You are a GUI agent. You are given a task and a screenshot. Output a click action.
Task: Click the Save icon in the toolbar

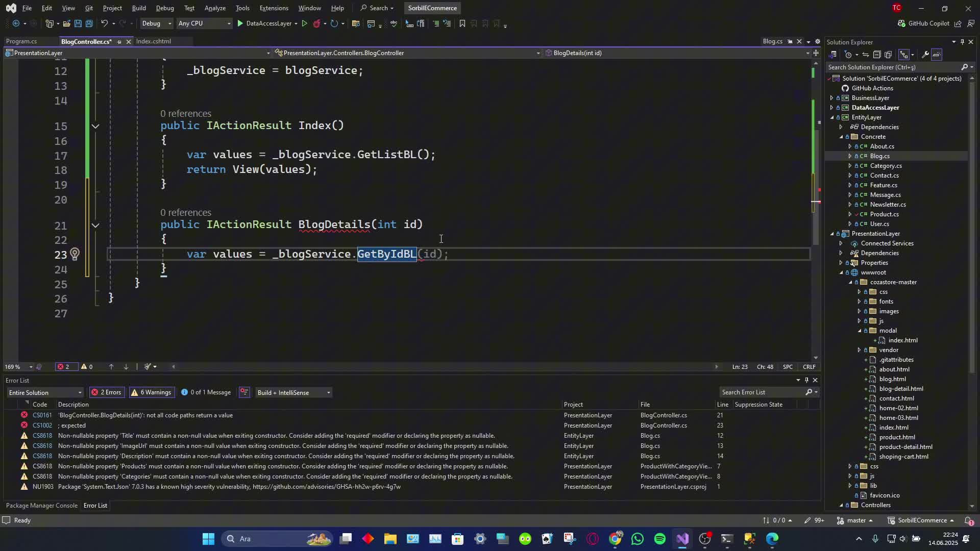[78, 23]
